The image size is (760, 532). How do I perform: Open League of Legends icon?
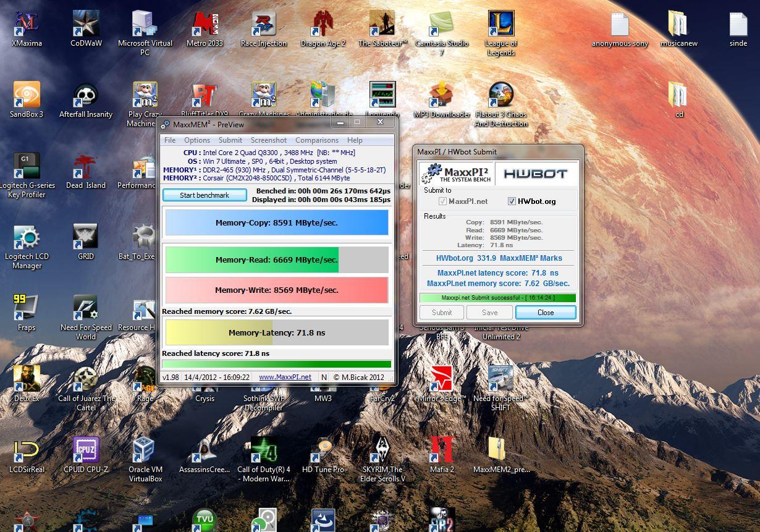click(501, 33)
